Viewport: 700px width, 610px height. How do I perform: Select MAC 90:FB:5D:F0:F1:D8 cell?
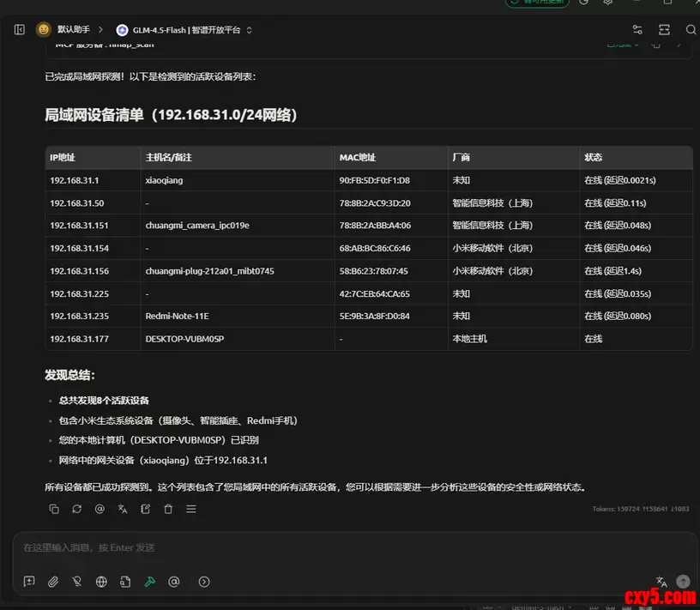coord(391,180)
